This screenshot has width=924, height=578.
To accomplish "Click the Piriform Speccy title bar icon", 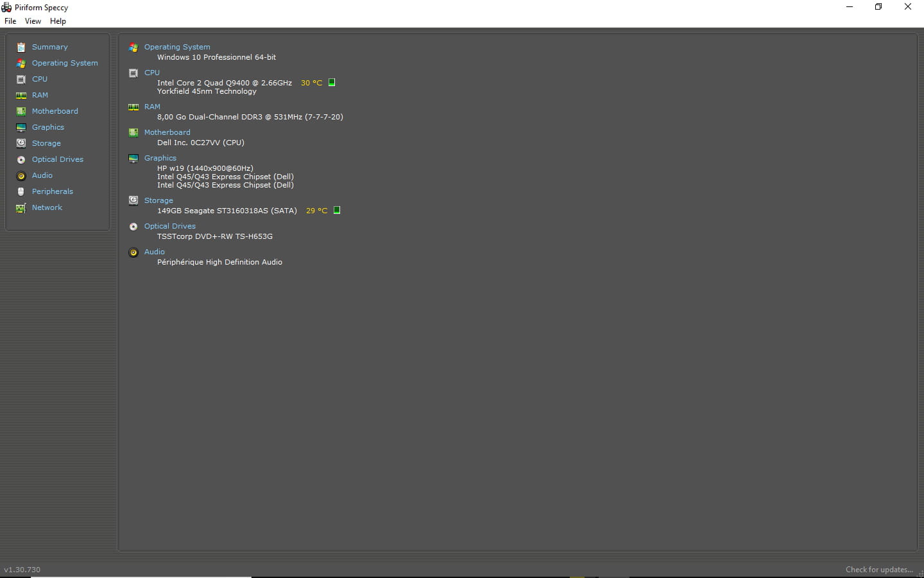I will click(6, 7).
